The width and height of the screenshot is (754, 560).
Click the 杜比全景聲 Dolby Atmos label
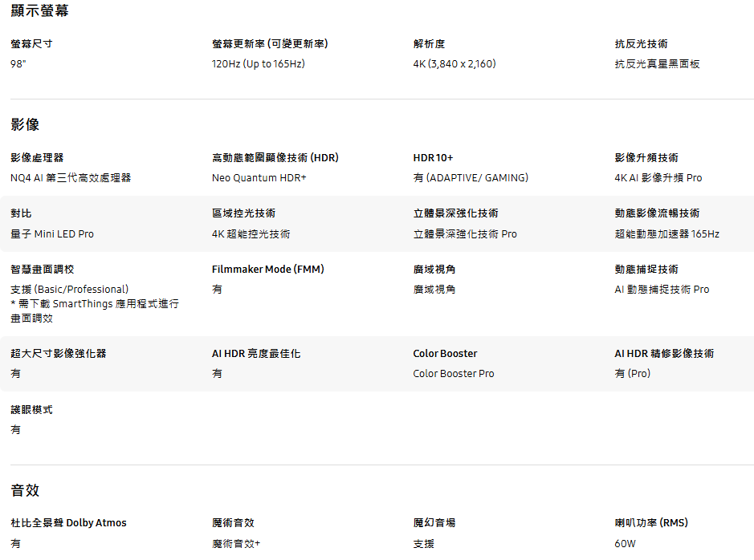pos(68,523)
